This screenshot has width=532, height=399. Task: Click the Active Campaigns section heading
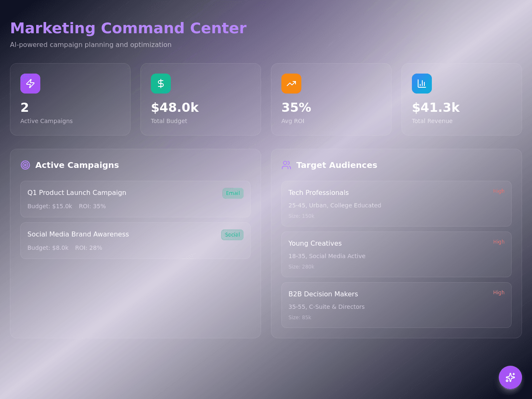(77, 165)
